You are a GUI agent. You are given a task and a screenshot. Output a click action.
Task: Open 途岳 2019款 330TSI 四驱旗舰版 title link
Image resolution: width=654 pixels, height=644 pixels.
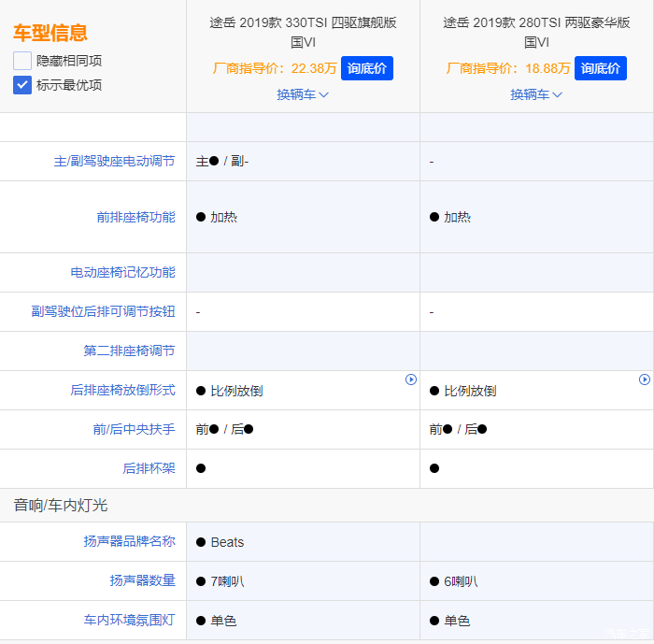pyautogui.click(x=303, y=32)
